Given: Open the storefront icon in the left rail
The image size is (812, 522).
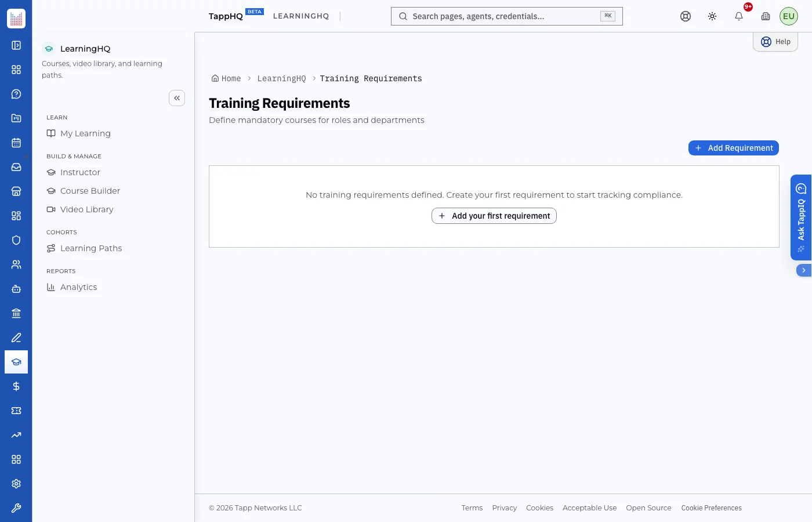Looking at the screenshot, I should [x=16, y=191].
